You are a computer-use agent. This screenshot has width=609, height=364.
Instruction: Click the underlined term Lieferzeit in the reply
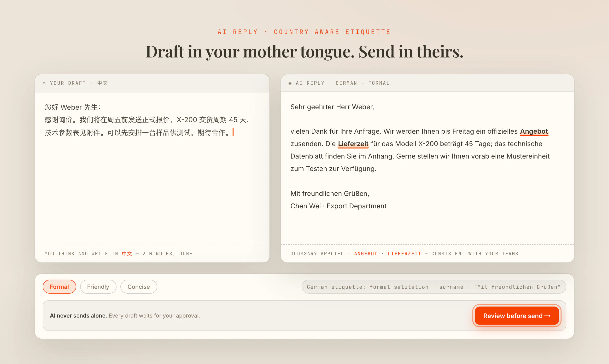pyautogui.click(x=353, y=144)
